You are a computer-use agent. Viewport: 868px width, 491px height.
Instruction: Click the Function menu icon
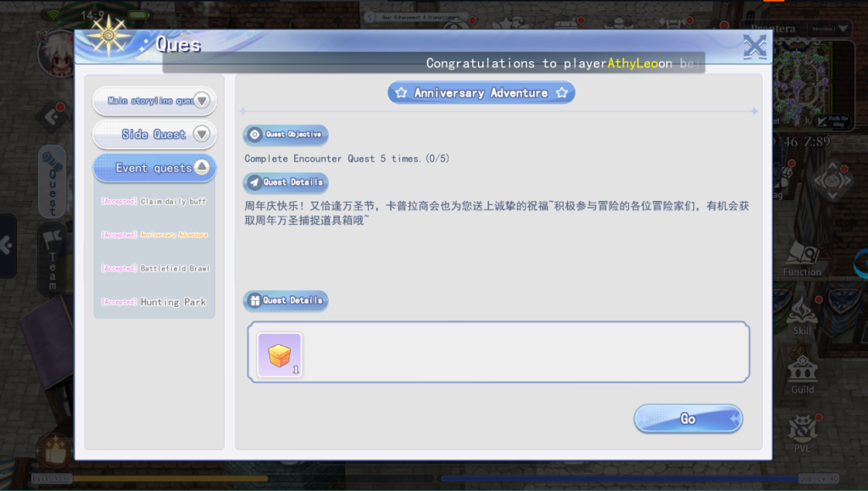click(x=802, y=257)
